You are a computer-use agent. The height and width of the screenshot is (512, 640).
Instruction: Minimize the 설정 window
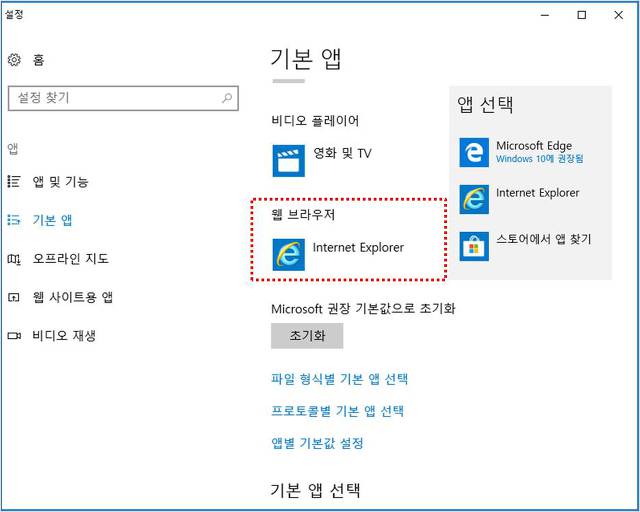[x=545, y=15]
